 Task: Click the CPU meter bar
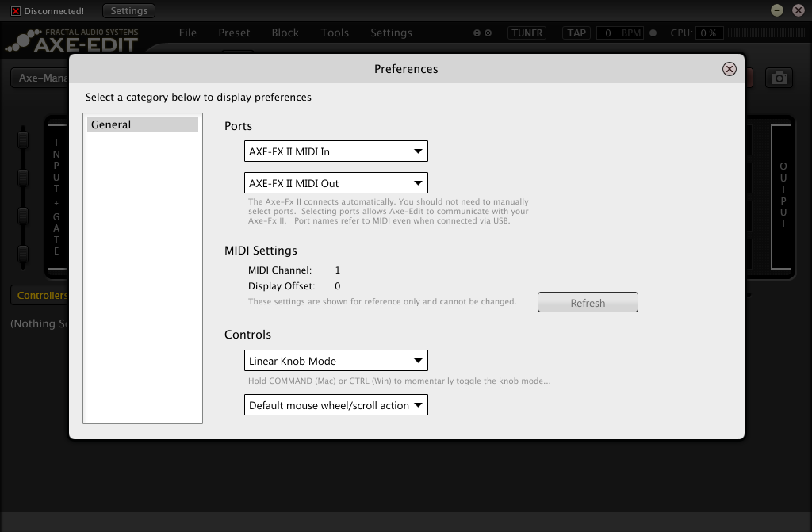tap(767, 33)
